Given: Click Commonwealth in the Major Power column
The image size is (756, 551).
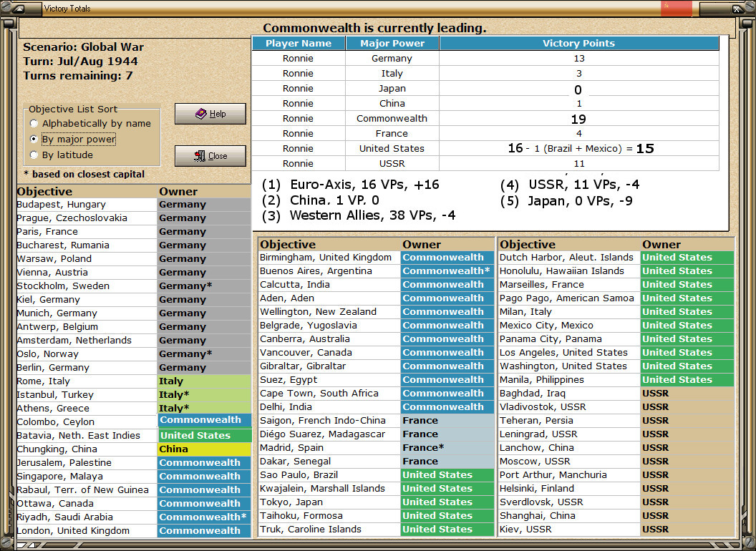Looking at the screenshot, I should point(392,118).
